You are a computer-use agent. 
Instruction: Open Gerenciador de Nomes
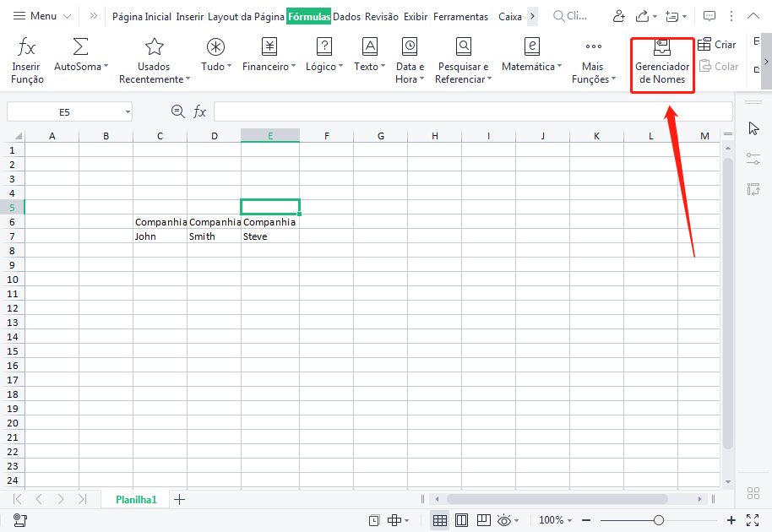662,64
